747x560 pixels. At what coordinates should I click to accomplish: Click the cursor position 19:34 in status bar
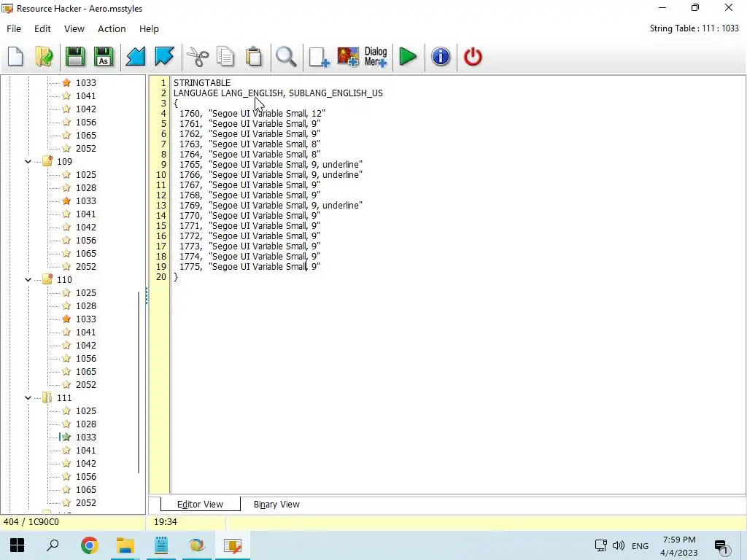point(166,522)
